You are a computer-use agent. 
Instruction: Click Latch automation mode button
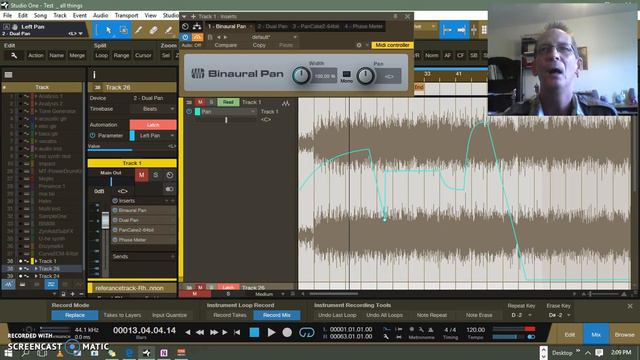pos(153,124)
